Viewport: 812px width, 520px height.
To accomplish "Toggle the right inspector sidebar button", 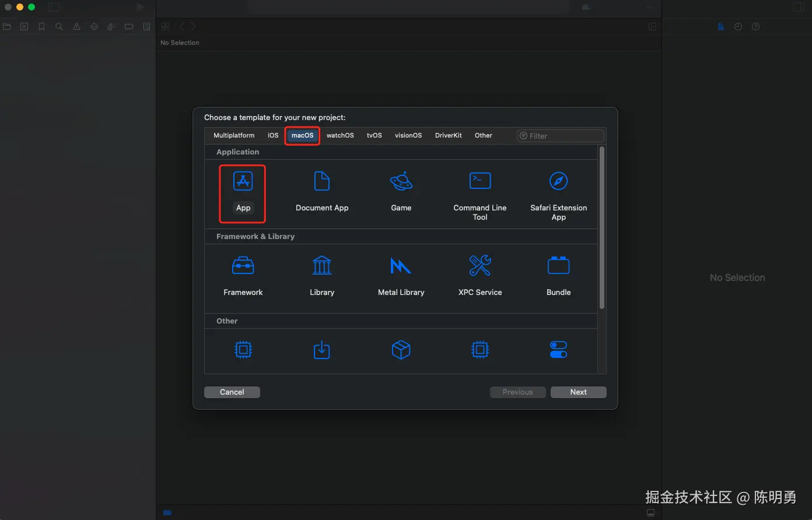I will 799,7.
